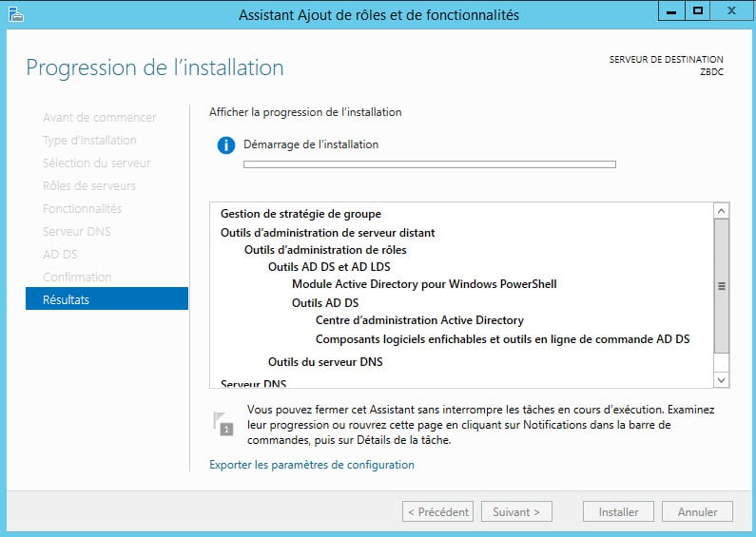
Task: Select the Résultats step in sidebar
Action: click(107, 298)
